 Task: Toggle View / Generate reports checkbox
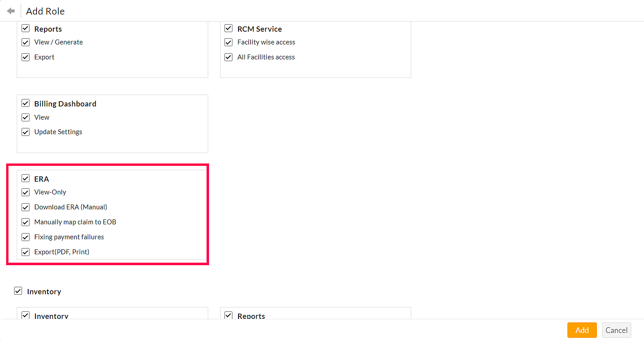[26, 42]
